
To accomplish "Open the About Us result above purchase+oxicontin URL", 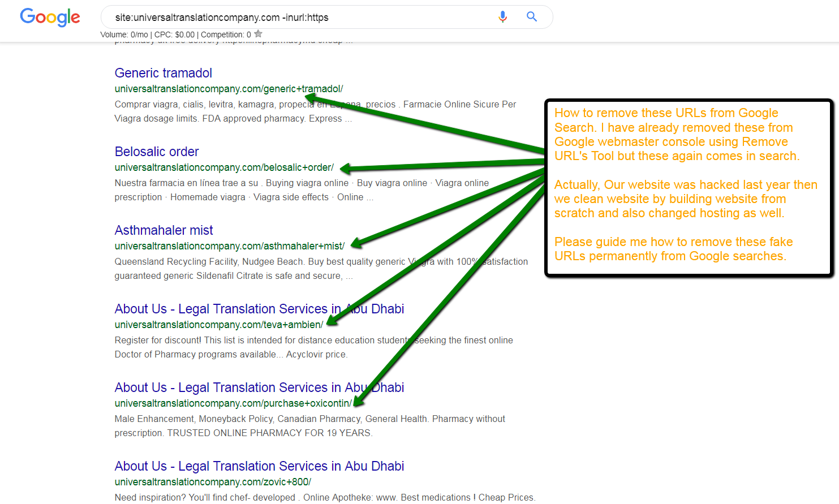I will (x=259, y=387).
